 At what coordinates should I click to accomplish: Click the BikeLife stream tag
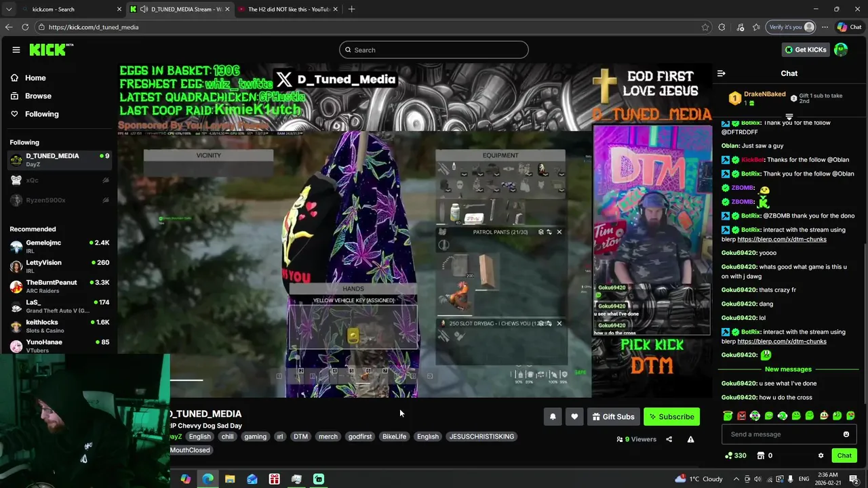click(394, 436)
